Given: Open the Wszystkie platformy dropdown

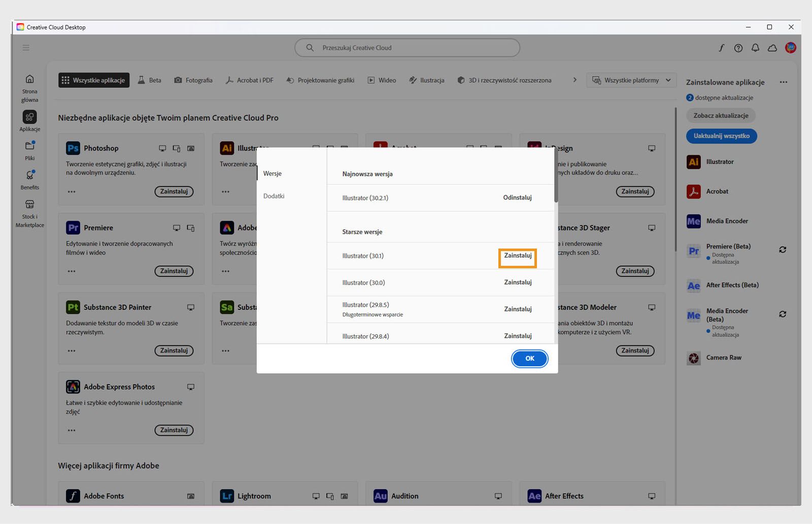Looking at the screenshot, I should (631, 80).
